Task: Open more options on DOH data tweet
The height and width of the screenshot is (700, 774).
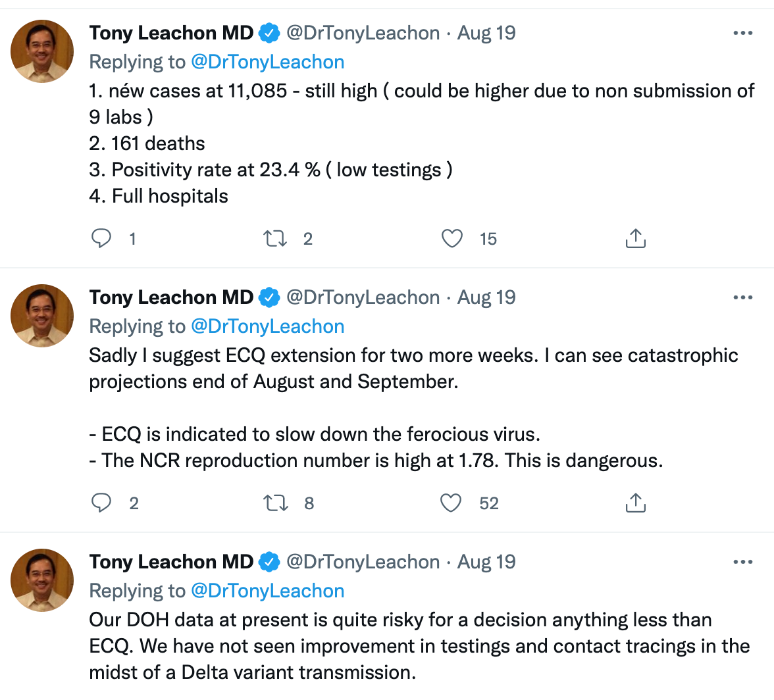Action: (743, 562)
